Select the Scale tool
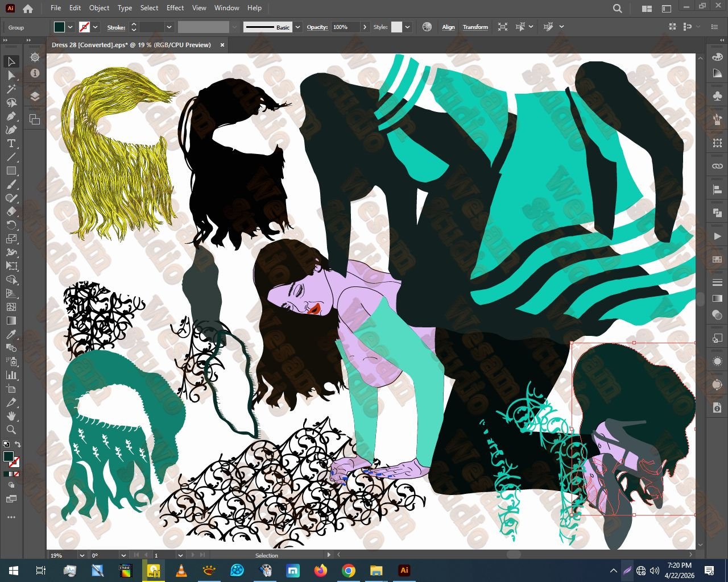This screenshot has height=582, width=728. point(11,239)
